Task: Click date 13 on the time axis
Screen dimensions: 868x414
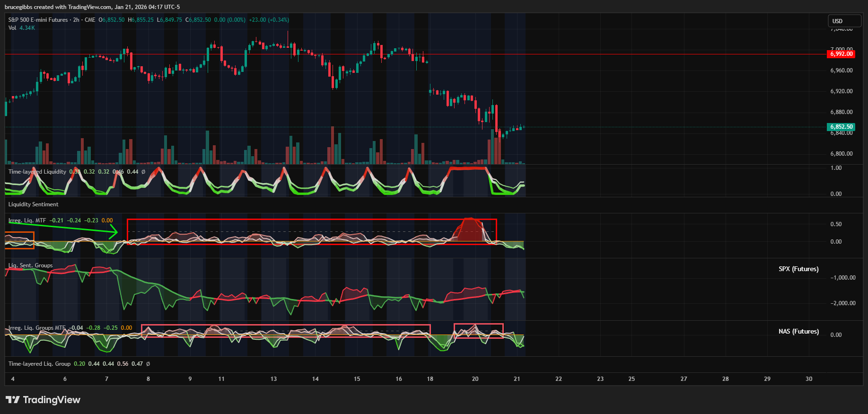Action: tap(273, 379)
